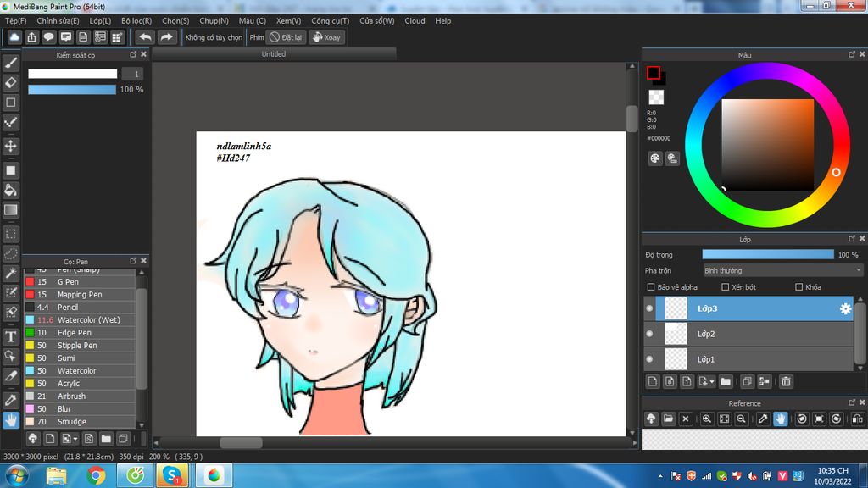Open the Windows Start menu
Viewport: 868px width, 488px height.
click(17, 475)
